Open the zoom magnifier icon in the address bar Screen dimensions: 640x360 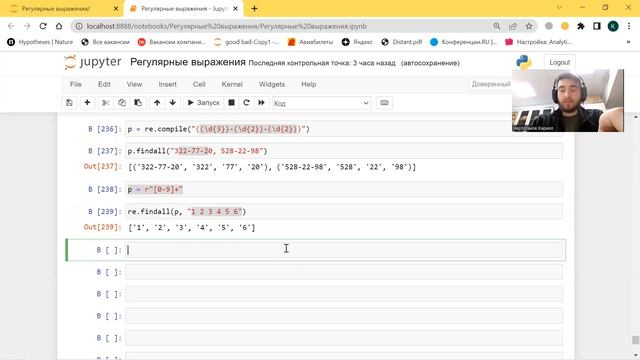(x=497, y=26)
